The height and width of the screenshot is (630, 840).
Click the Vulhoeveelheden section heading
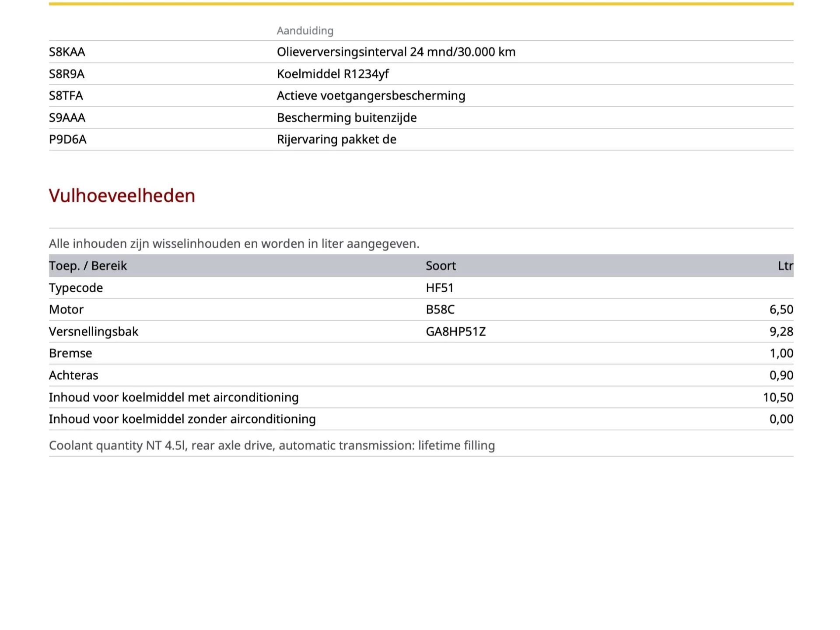(122, 196)
